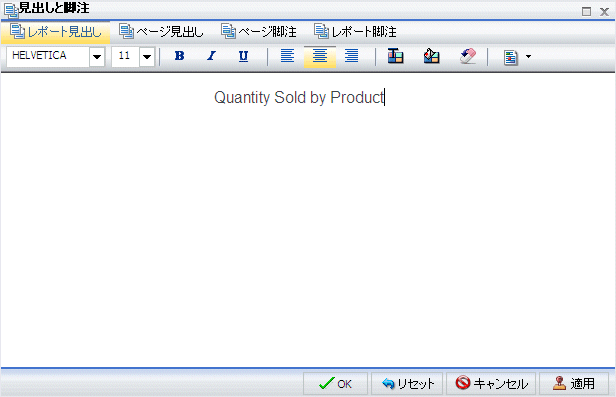The height and width of the screenshot is (397, 616).
Task: Click the リセット button
Action: pos(407,384)
